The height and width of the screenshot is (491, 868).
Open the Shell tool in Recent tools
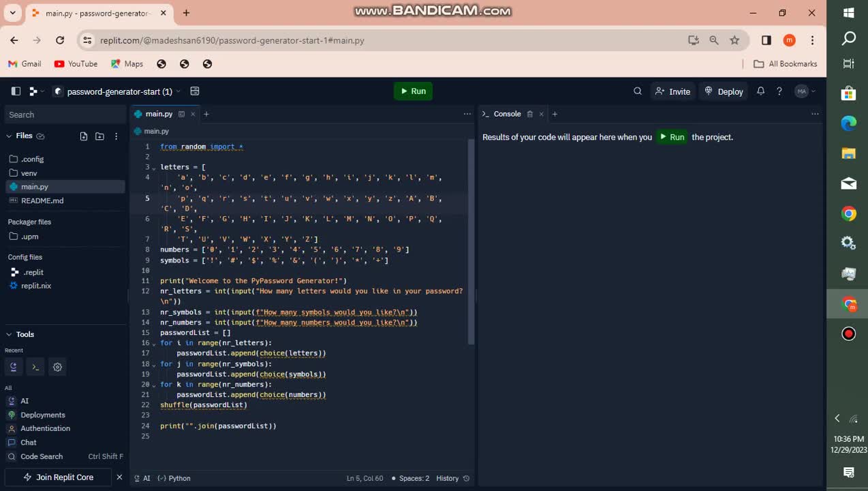pos(35,367)
